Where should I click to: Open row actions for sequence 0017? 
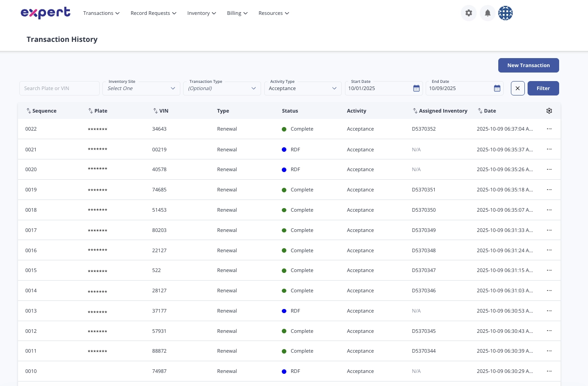click(549, 230)
